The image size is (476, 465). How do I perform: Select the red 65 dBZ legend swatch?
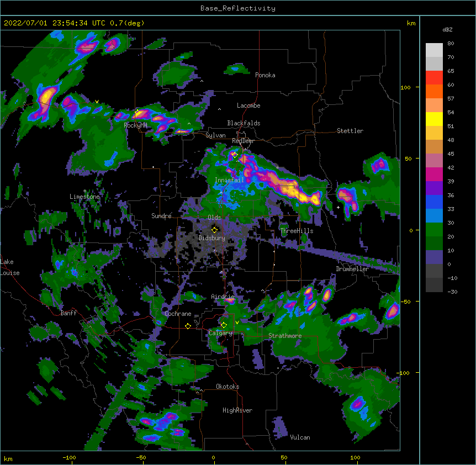434,77
